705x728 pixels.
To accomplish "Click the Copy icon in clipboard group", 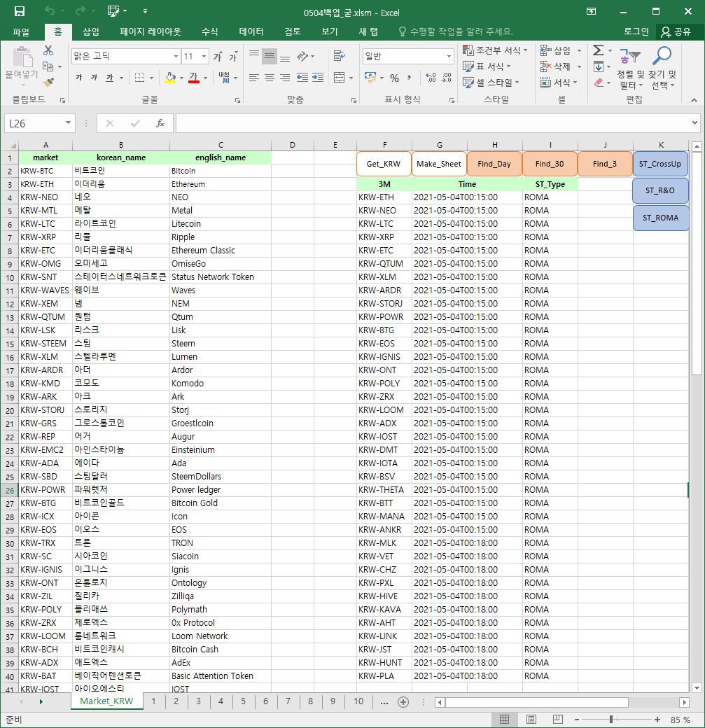I will pyautogui.click(x=48, y=67).
